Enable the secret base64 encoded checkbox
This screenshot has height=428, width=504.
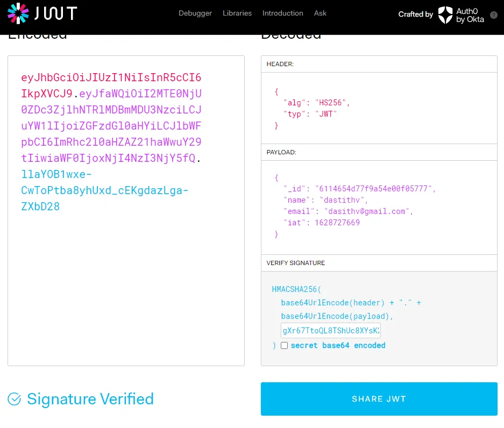[284, 346]
